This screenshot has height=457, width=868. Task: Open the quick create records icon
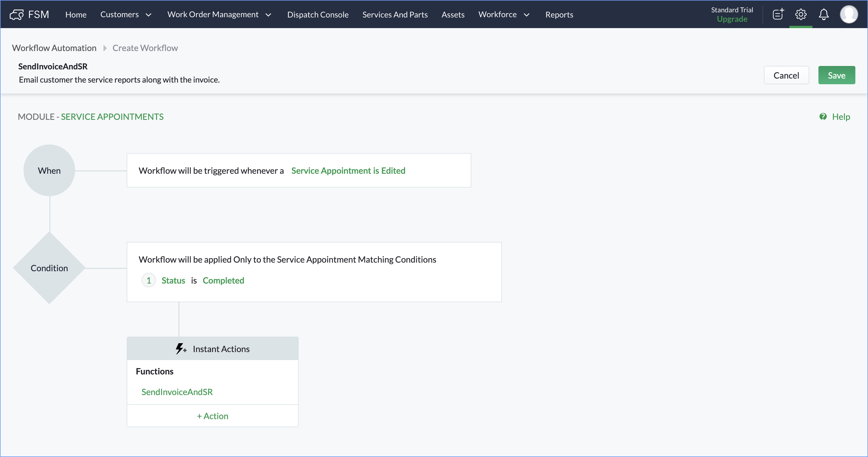coord(778,15)
